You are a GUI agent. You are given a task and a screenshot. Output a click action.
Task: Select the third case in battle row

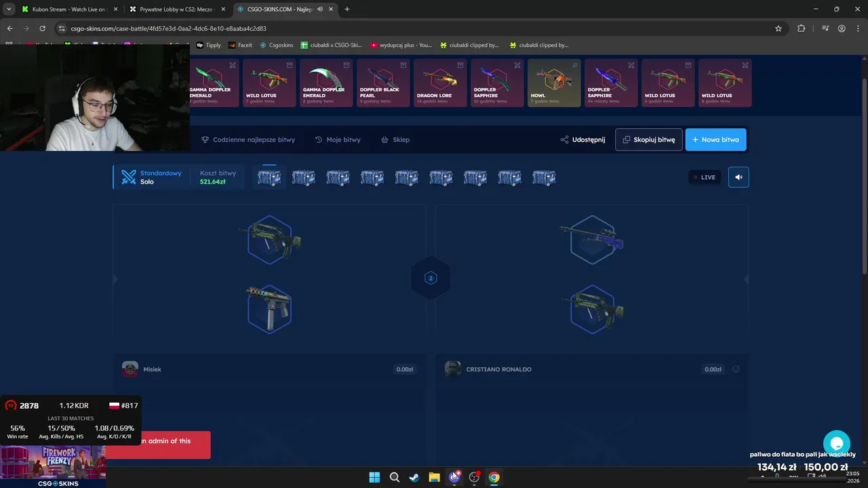(x=338, y=178)
